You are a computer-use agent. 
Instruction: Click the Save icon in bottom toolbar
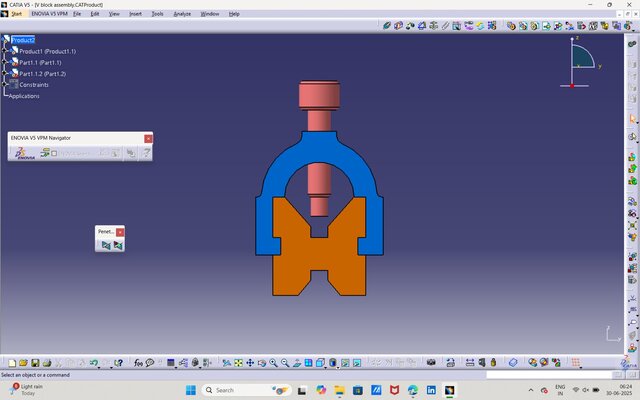pyautogui.click(x=35, y=362)
